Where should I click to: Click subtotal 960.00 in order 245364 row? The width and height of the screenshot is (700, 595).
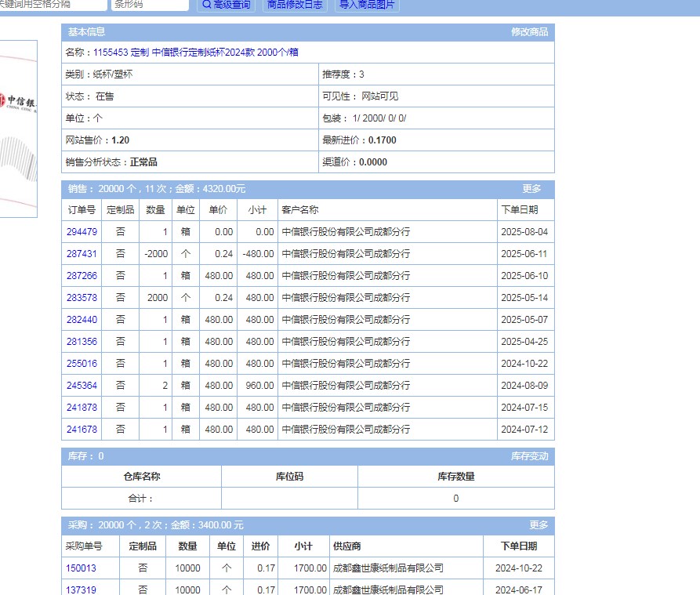pos(259,385)
